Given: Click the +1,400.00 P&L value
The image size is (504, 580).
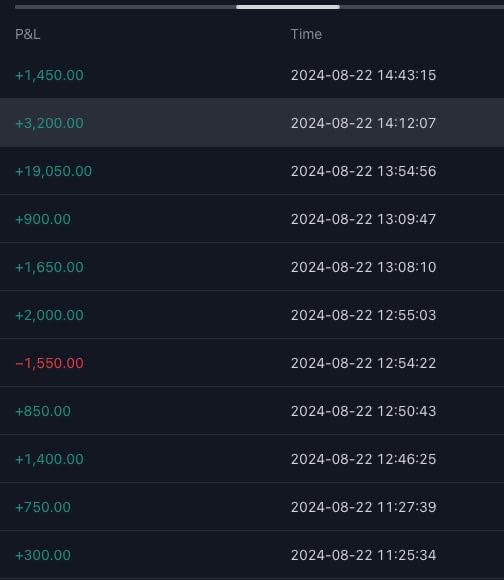Looking at the screenshot, I should pyautogui.click(x=49, y=459).
